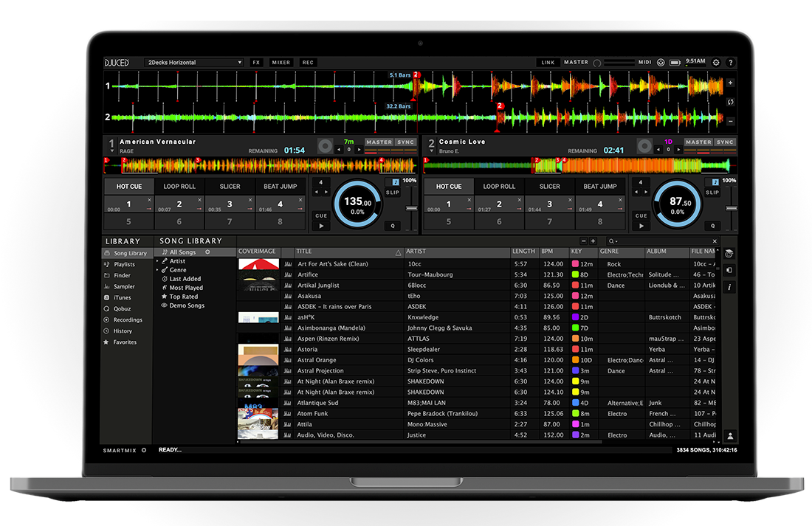Switch deck 1 pads to BEAT JUMP
This screenshot has width=812, height=526.
(x=281, y=187)
